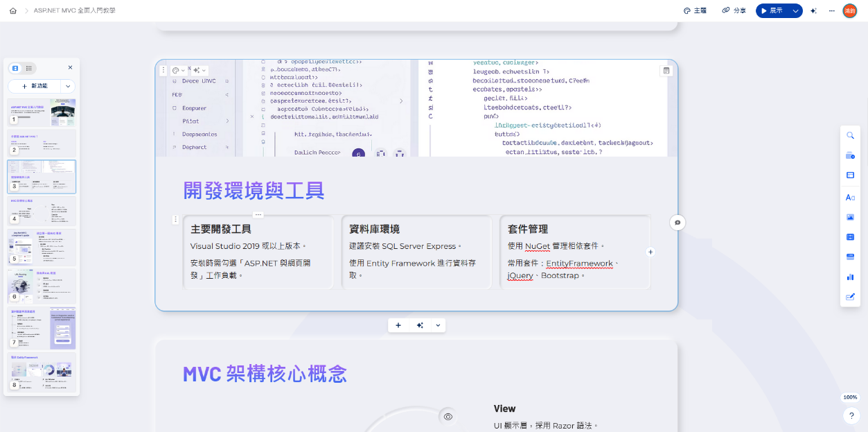
Task: Select slide 1 thumbnail
Action: [42, 112]
